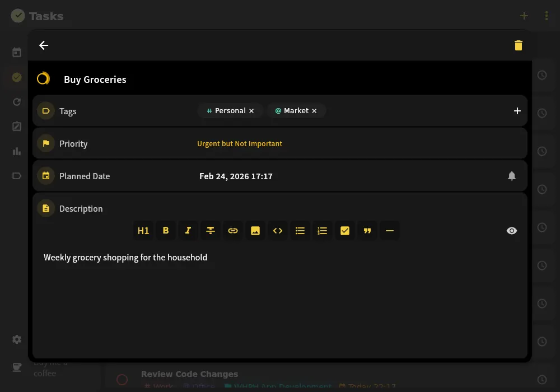Apply bold formatting in description
Screen dimensions: 560x392
pyautogui.click(x=166, y=231)
